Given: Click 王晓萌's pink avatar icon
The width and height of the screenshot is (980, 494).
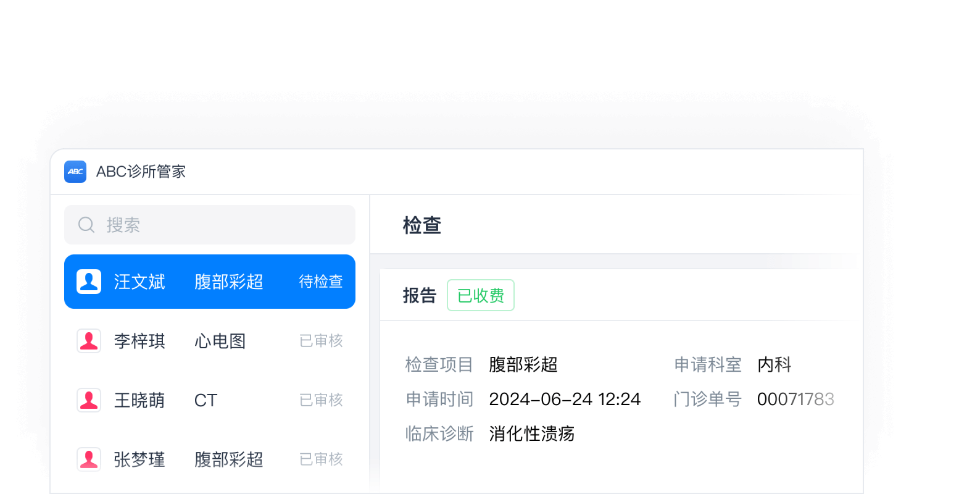Looking at the screenshot, I should pos(89,400).
